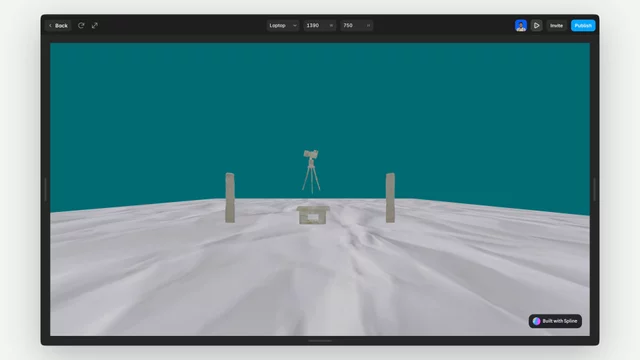The width and height of the screenshot is (640, 360).
Task: Click the chevron on Laptop selector
Action: click(x=295, y=26)
